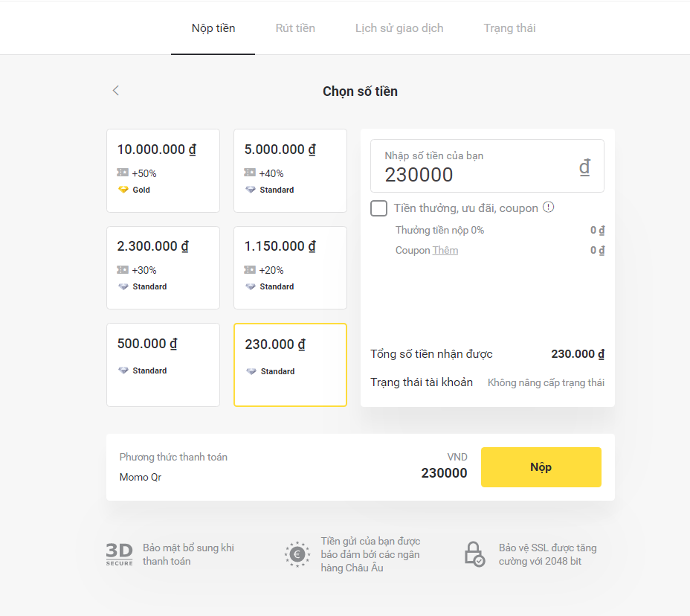Click the Gold diamond icon on 10.000.000 card
Screen dimensions: 690x616
[x=123, y=190]
